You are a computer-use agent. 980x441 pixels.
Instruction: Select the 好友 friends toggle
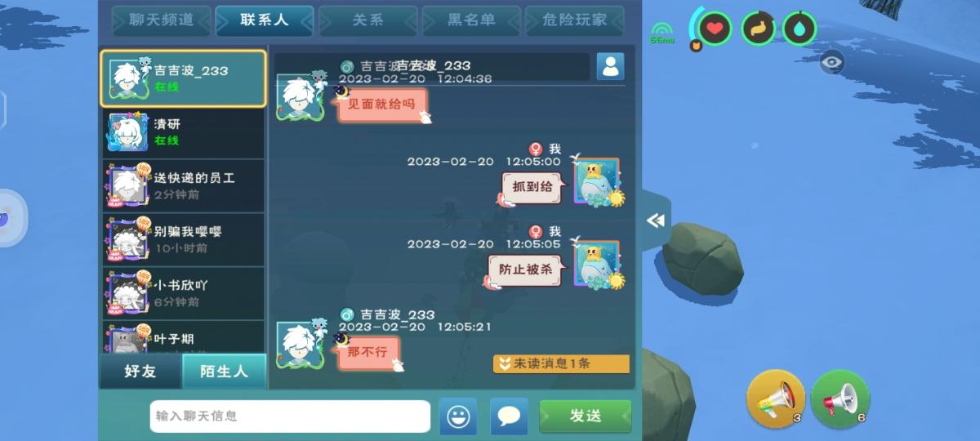pyautogui.click(x=140, y=372)
